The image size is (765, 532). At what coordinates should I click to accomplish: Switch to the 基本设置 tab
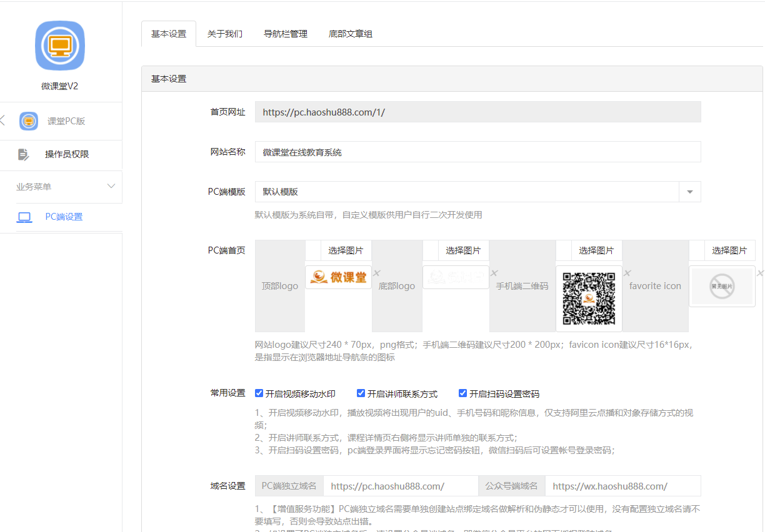tap(169, 34)
